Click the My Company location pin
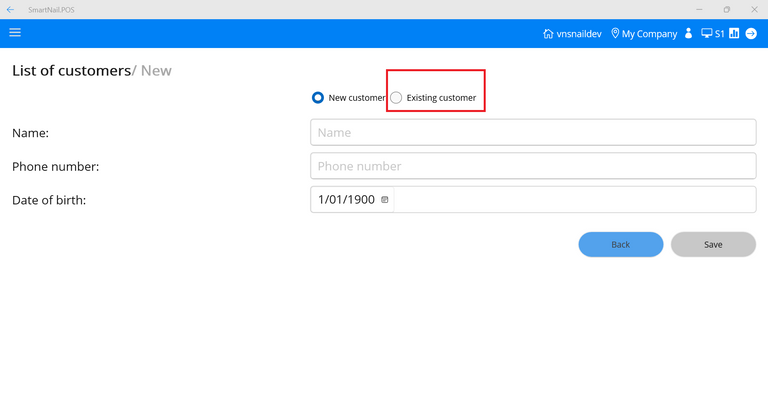The width and height of the screenshot is (768, 400). pyautogui.click(x=615, y=34)
